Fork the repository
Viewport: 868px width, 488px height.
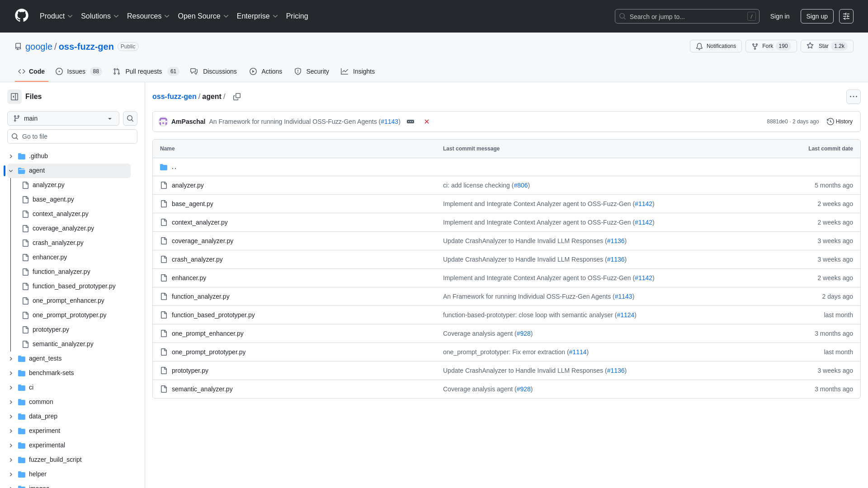pyautogui.click(x=771, y=46)
